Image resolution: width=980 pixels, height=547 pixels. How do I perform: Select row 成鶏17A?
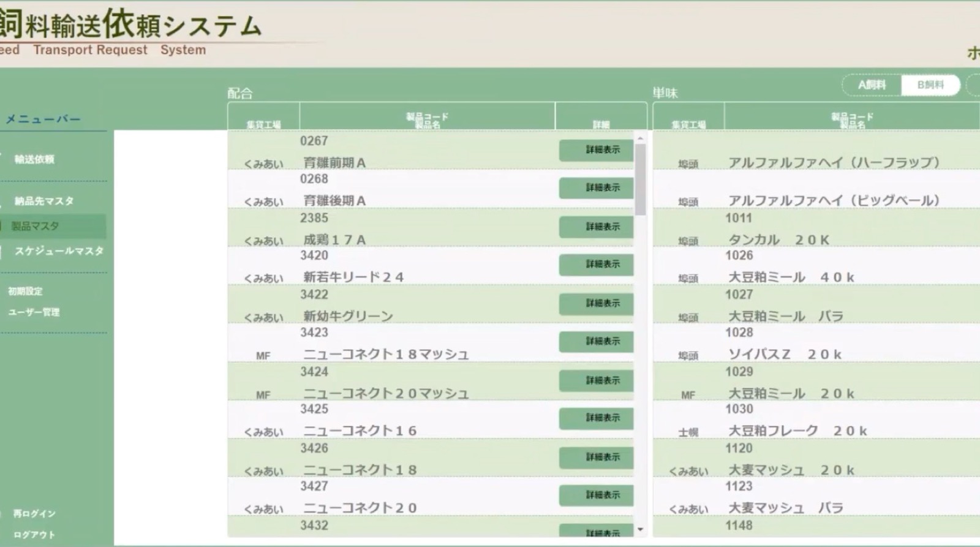tap(431, 228)
